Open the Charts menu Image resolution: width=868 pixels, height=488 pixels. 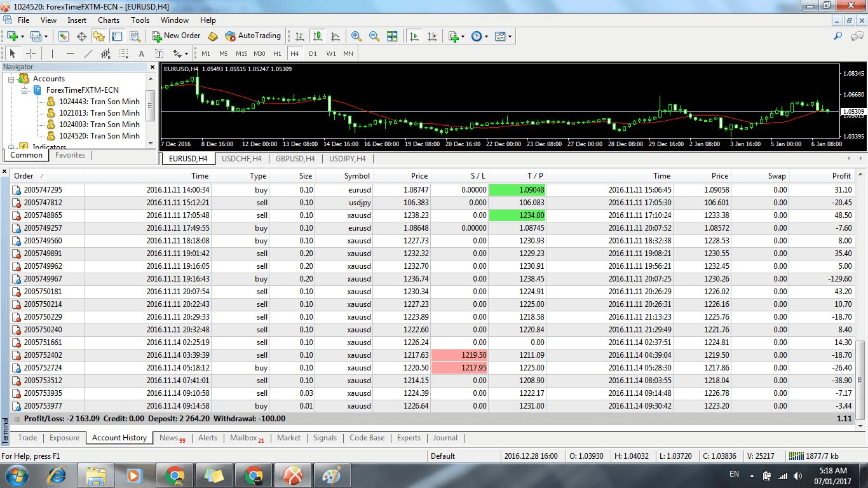pyautogui.click(x=109, y=20)
